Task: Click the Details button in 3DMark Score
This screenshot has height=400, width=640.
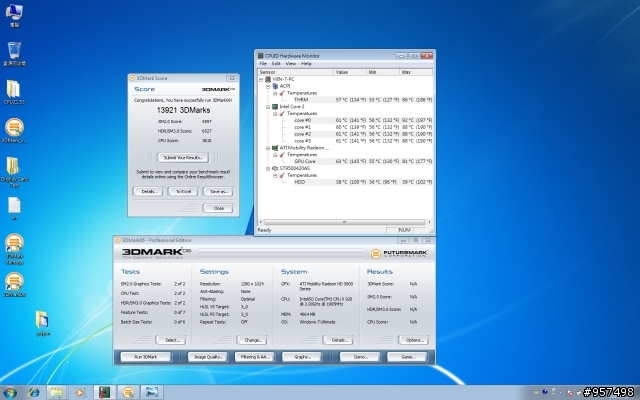Action: pyautogui.click(x=149, y=191)
